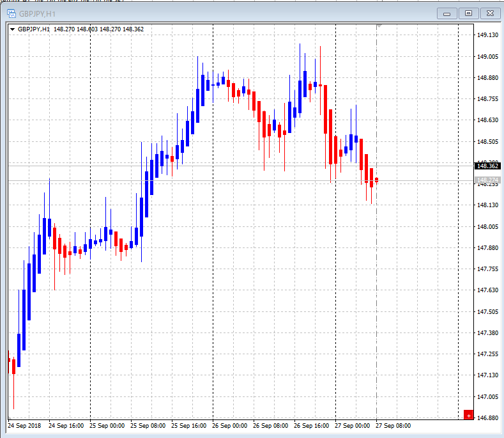
Task: Click the 24 Sep 16:00 time axis label
Action: [x=66, y=426]
